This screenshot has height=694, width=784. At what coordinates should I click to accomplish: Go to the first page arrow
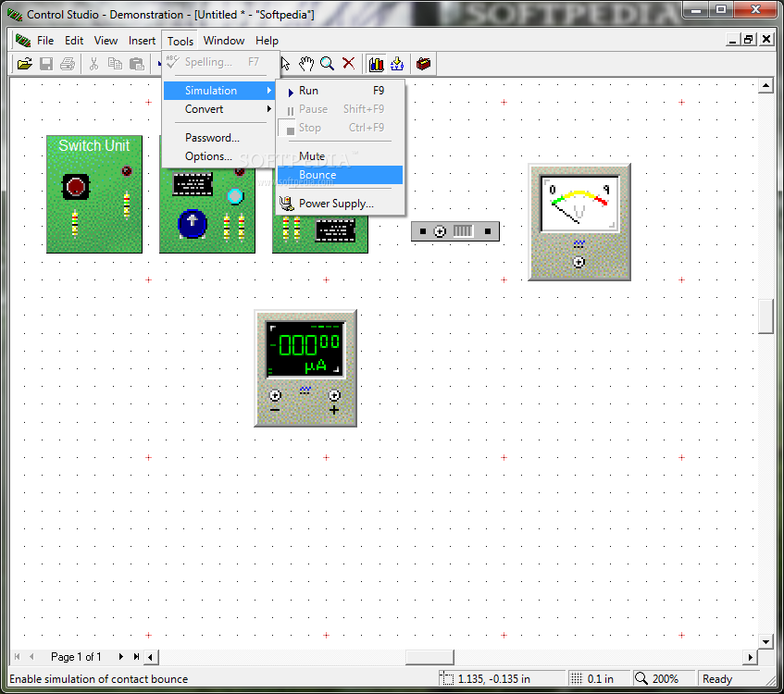(17, 656)
